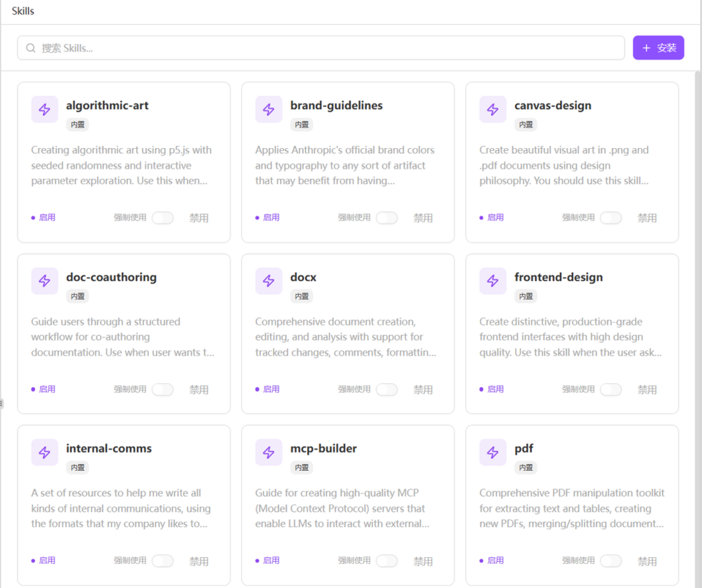Turn on force-use for frontend-design

coord(611,389)
